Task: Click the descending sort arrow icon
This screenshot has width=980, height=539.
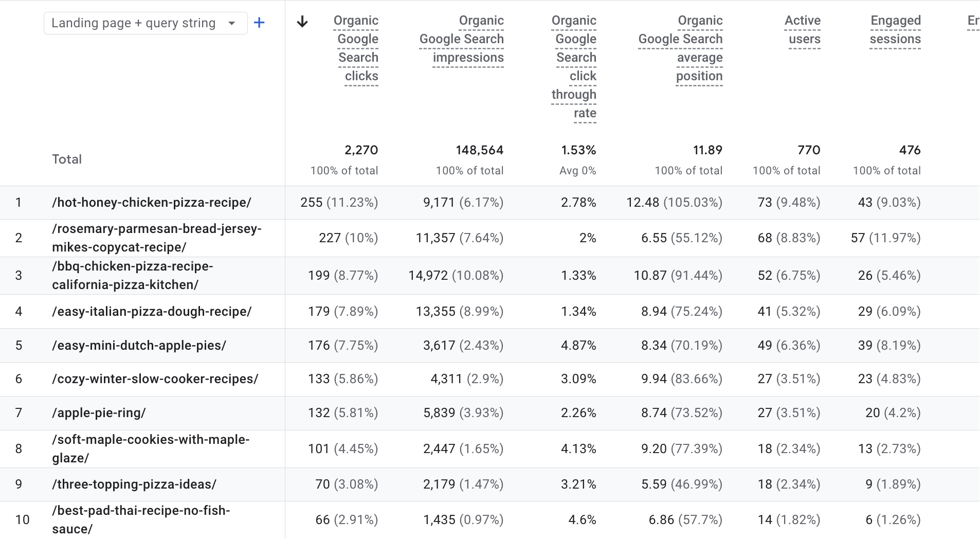Action: tap(302, 22)
